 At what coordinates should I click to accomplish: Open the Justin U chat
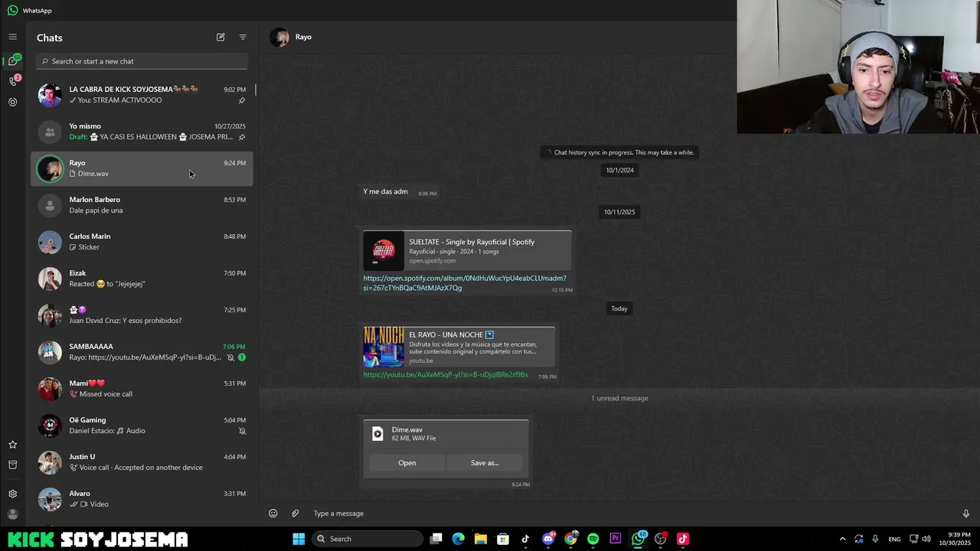[142, 462]
